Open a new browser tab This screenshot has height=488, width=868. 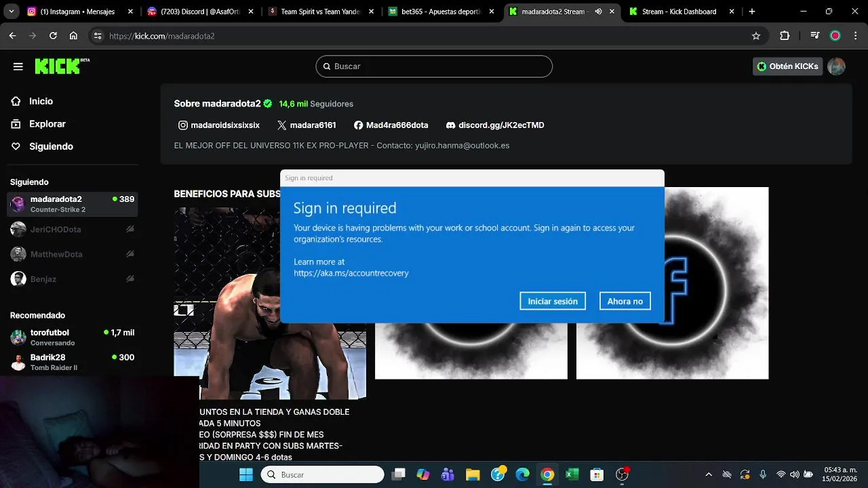pos(752,12)
